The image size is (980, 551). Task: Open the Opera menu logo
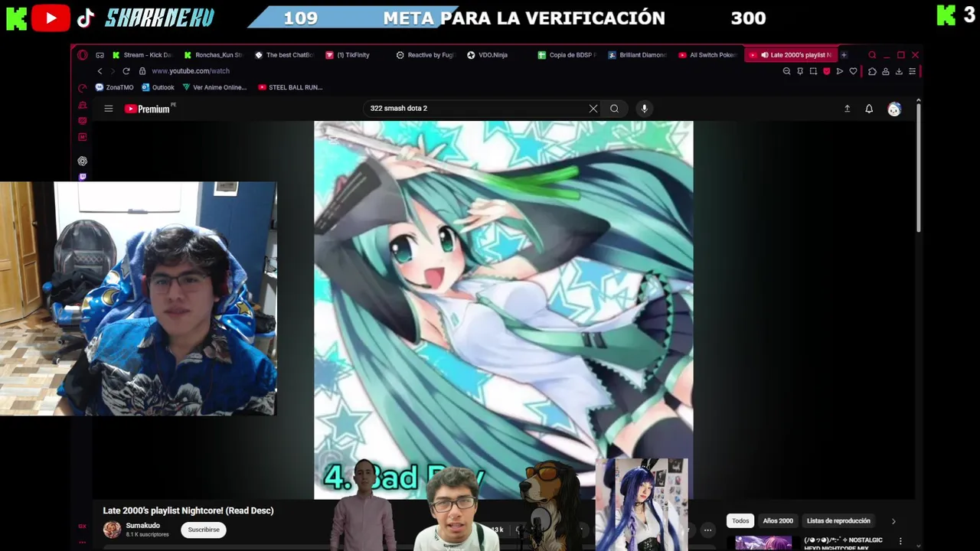pyautogui.click(x=83, y=55)
